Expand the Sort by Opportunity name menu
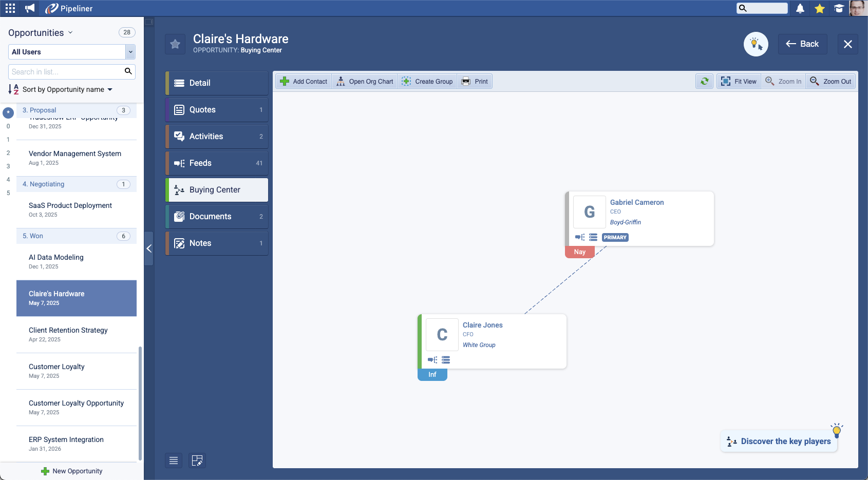 (67, 89)
